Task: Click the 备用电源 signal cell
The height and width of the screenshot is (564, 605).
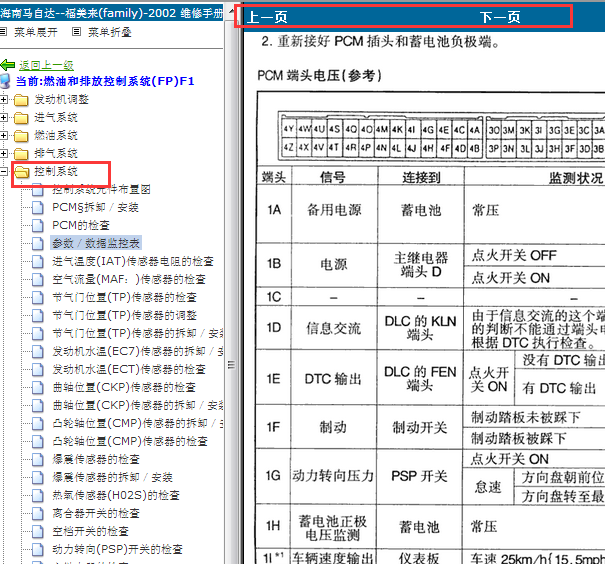Action: pos(334,214)
